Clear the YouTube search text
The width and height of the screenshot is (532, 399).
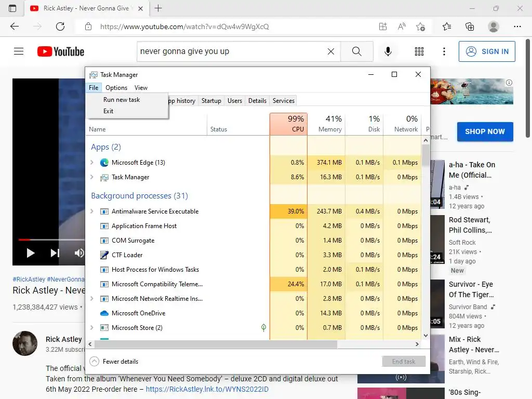[331, 51]
